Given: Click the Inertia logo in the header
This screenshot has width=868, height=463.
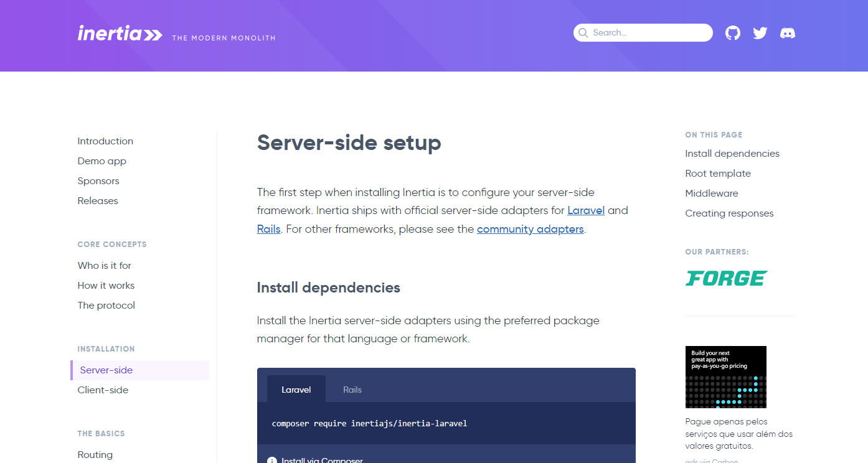Looking at the screenshot, I should pos(120,34).
